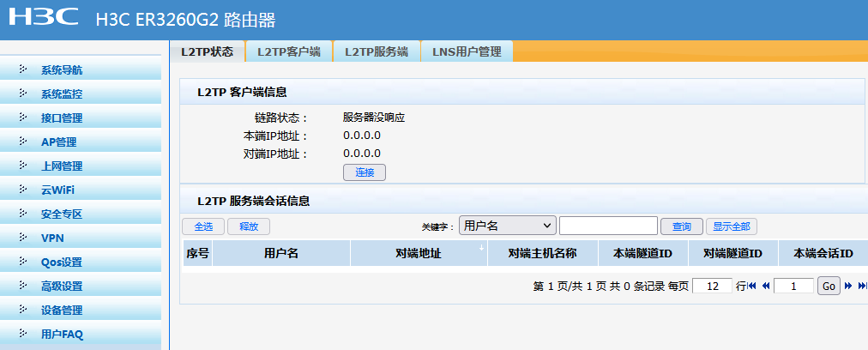This screenshot has height=350, width=868.
Task: Switch to LNS用户管理 tab
Action: tap(467, 51)
